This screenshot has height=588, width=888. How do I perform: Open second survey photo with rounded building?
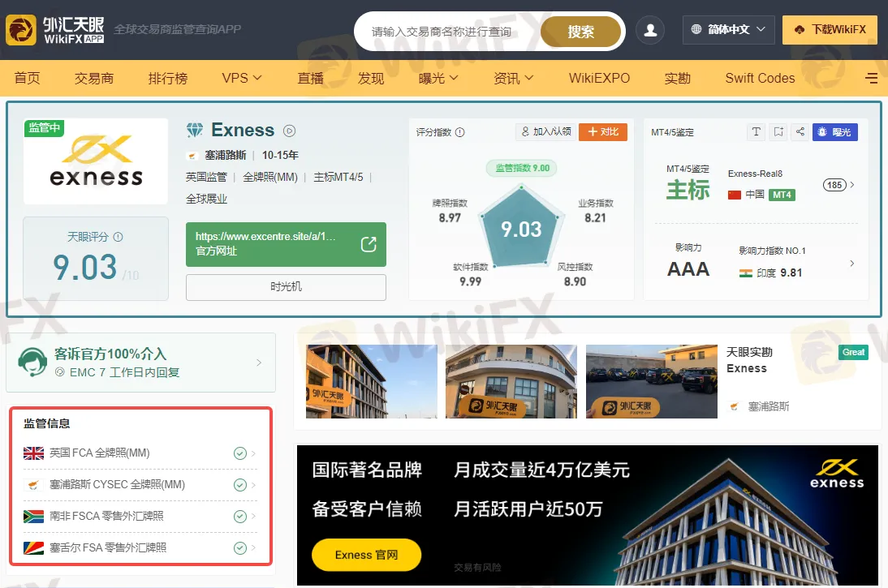[511, 381]
